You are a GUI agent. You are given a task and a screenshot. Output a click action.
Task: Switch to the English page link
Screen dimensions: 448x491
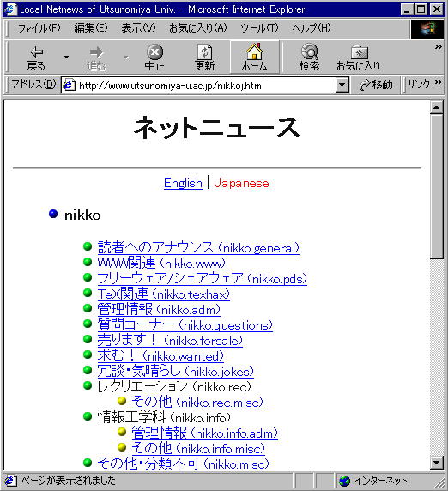coord(183,183)
